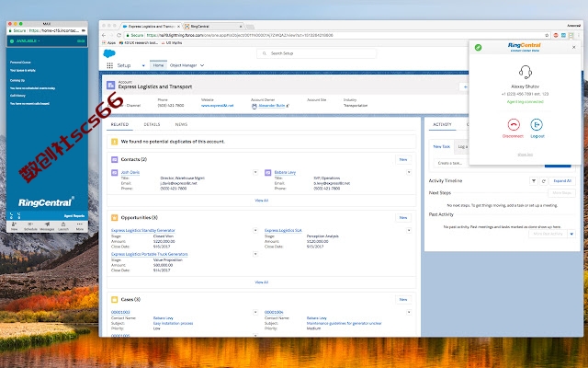
Task: Click the green status icon in RingCentral popup
Action: (478, 47)
